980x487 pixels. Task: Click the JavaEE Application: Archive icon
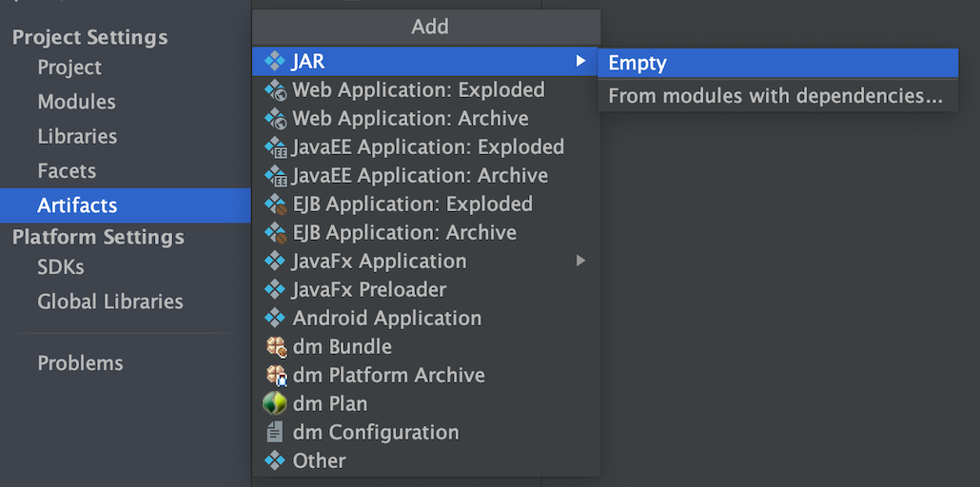click(x=275, y=176)
